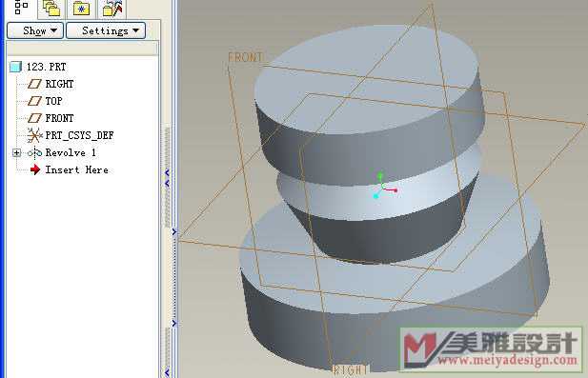Expand the Revolve 1 feature node

click(16, 152)
